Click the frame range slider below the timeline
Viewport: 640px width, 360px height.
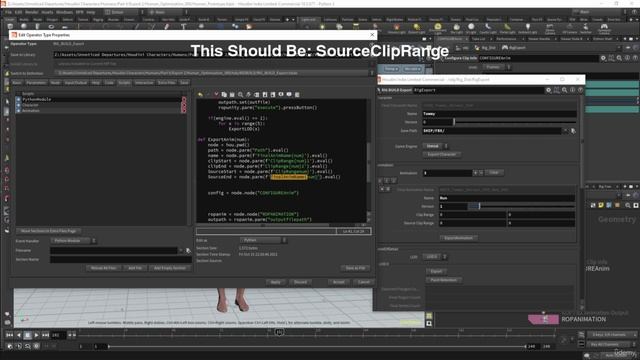point(317,346)
